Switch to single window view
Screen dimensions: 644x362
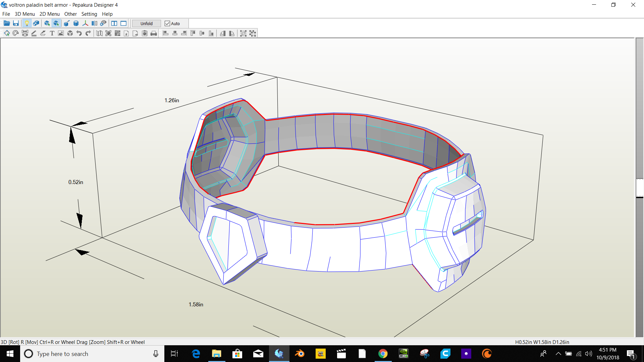tap(123, 23)
